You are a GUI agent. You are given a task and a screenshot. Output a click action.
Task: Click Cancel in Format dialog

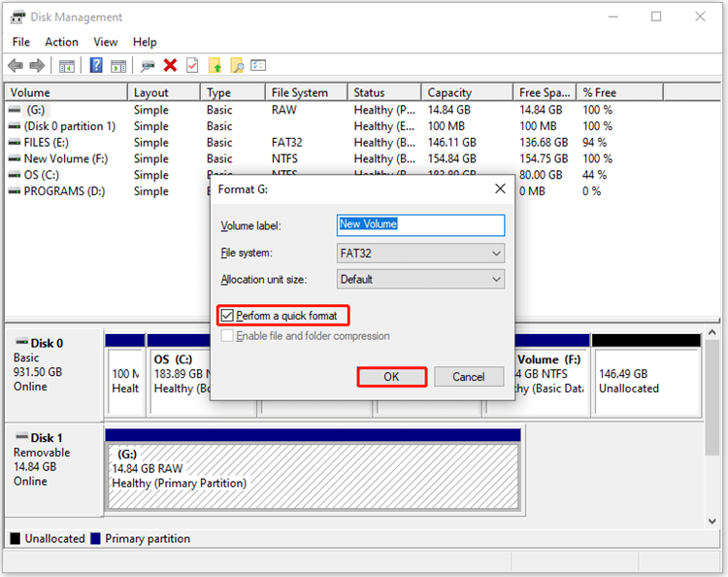coord(469,377)
